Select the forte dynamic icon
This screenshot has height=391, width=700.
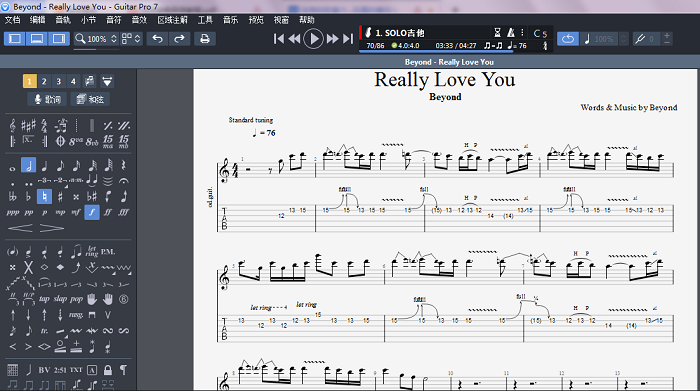coord(92,212)
